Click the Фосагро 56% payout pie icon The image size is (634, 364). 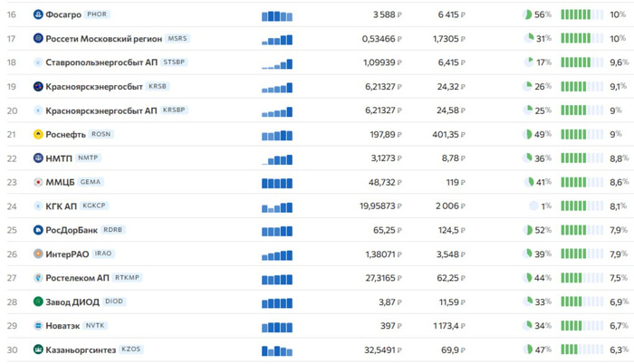tap(528, 14)
